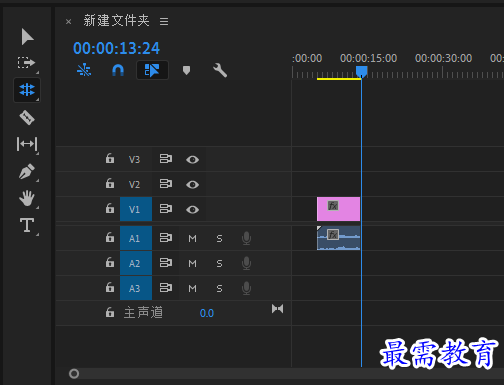The width and height of the screenshot is (504, 385).
Task: Close the 新建文件夹 sequence tab
Action: coord(69,22)
